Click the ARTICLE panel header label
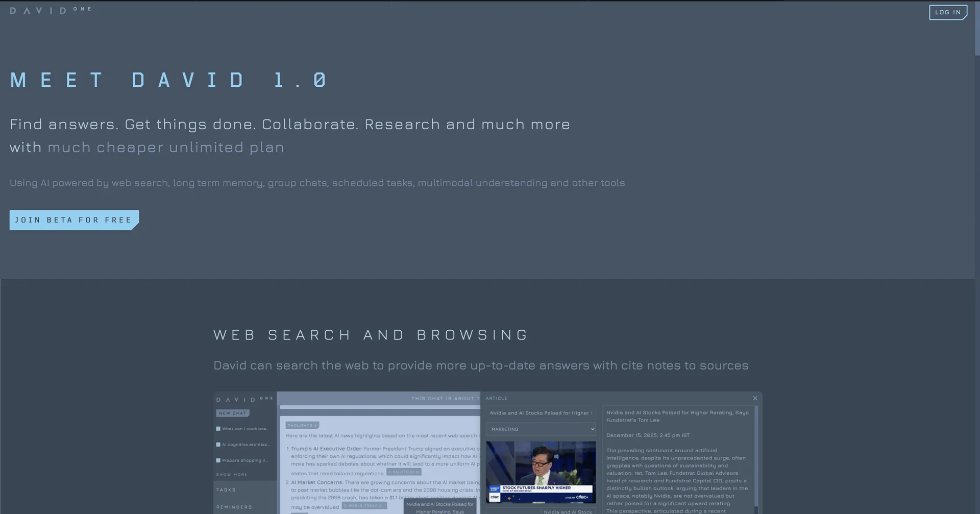This screenshot has height=514, width=980. tap(497, 398)
